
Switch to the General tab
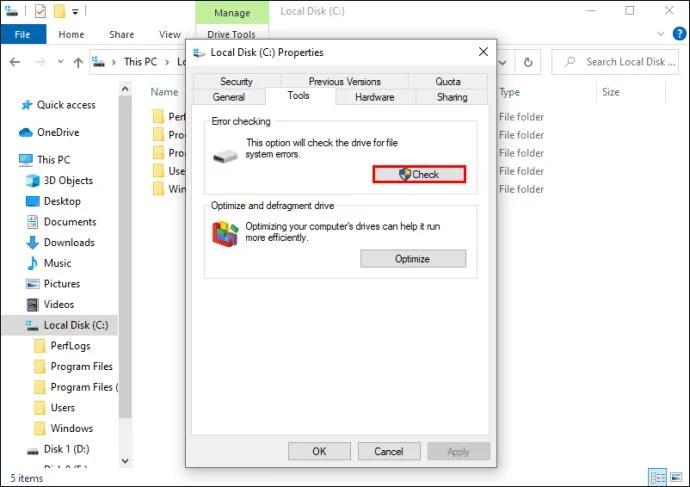pos(229,97)
